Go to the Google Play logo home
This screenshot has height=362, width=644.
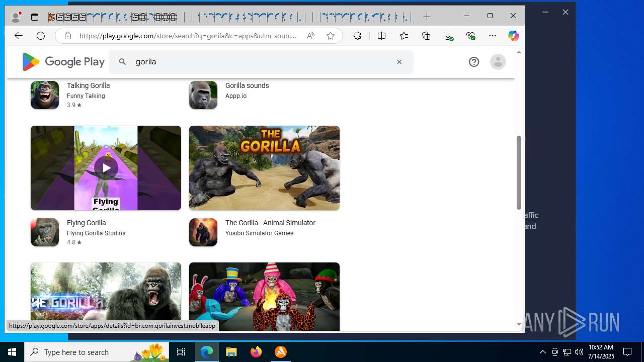[x=63, y=62]
